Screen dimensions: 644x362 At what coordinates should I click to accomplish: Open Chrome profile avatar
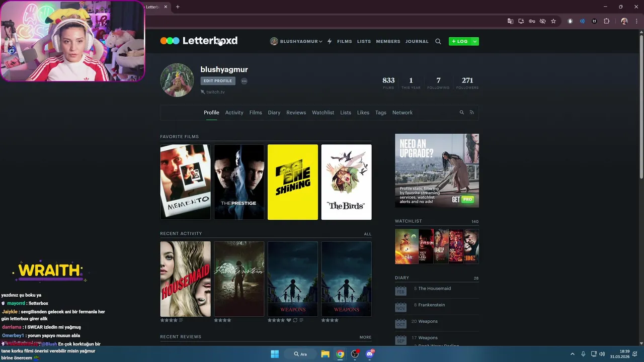click(x=624, y=21)
